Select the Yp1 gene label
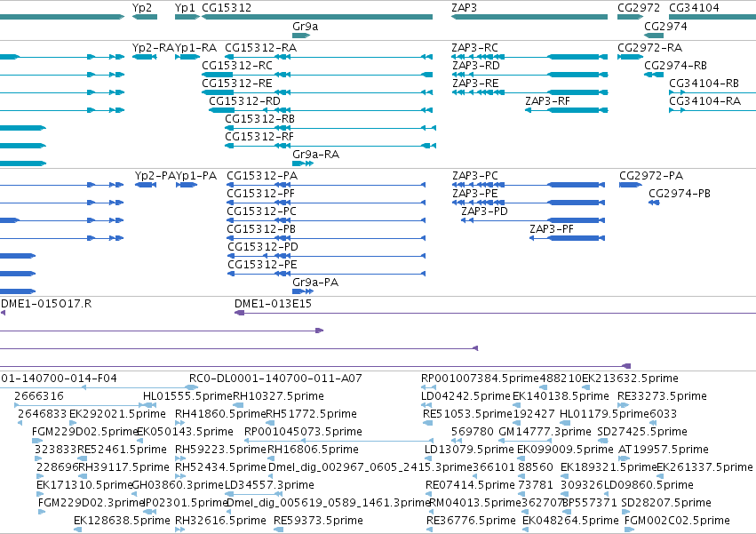The image size is (756, 534). 185,8
